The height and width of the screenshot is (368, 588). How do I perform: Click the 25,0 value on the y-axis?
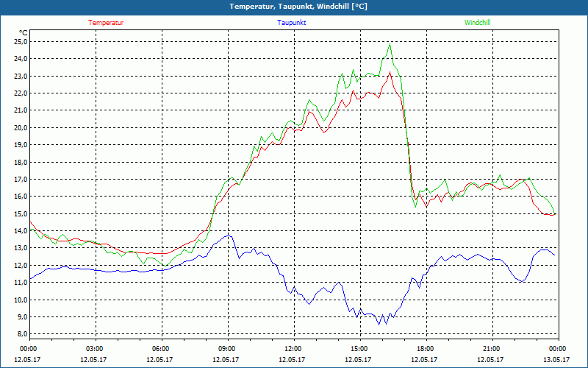tap(21, 41)
